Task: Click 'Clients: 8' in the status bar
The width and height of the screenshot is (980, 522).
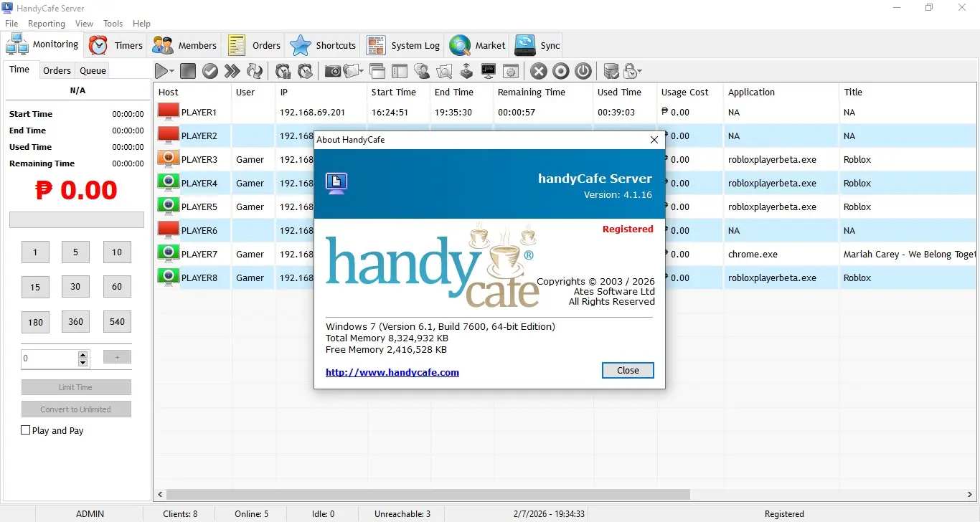Action: 180,514
